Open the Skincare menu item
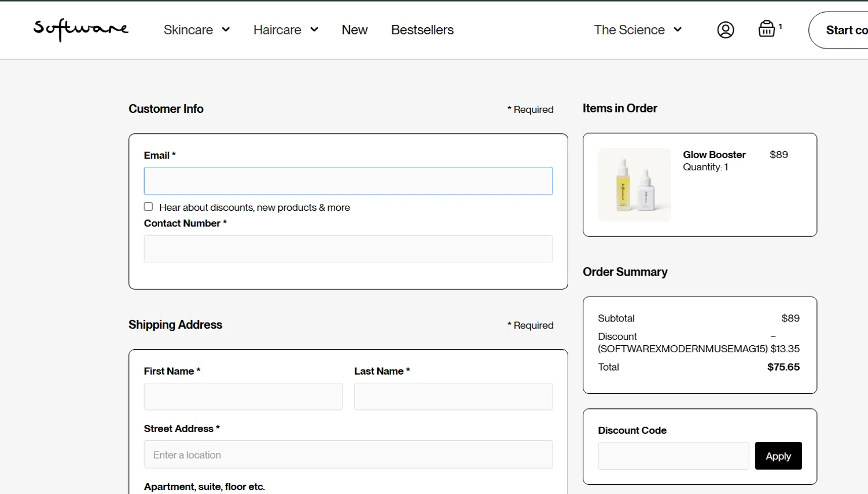The image size is (868, 494). [188, 30]
